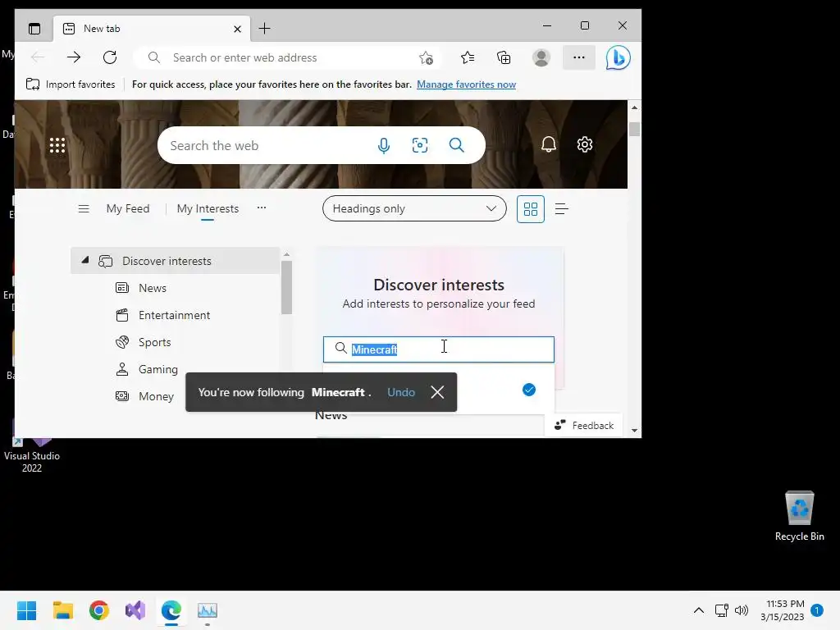Image resolution: width=840 pixels, height=630 pixels.
Task: Collapse the Discover interests tree arrow
Action: click(x=84, y=260)
